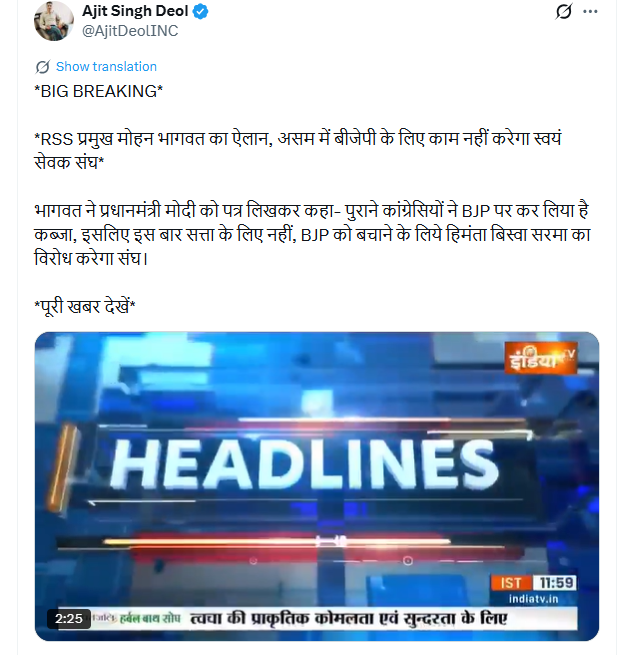Open the three-dot more options menu
Viewport: 634px width, 655px height.
pyautogui.click(x=590, y=11)
